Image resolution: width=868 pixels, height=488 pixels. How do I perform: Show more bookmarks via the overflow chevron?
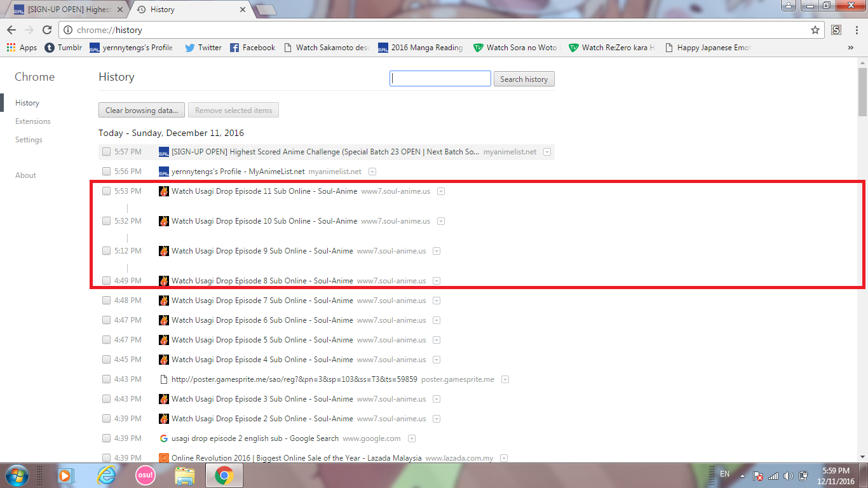pos(851,48)
